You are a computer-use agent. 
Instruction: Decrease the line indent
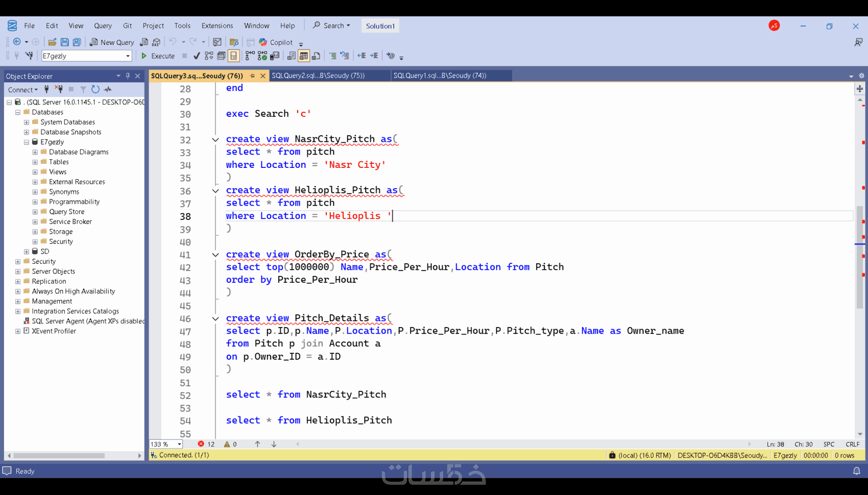pyautogui.click(x=361, y=56)
